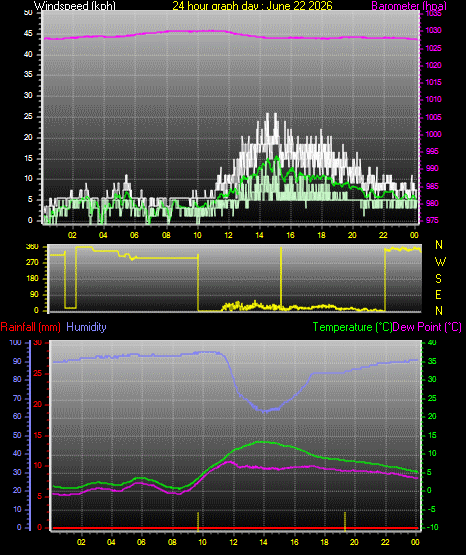Select the green -10 temperature axis value

[432, 527]
